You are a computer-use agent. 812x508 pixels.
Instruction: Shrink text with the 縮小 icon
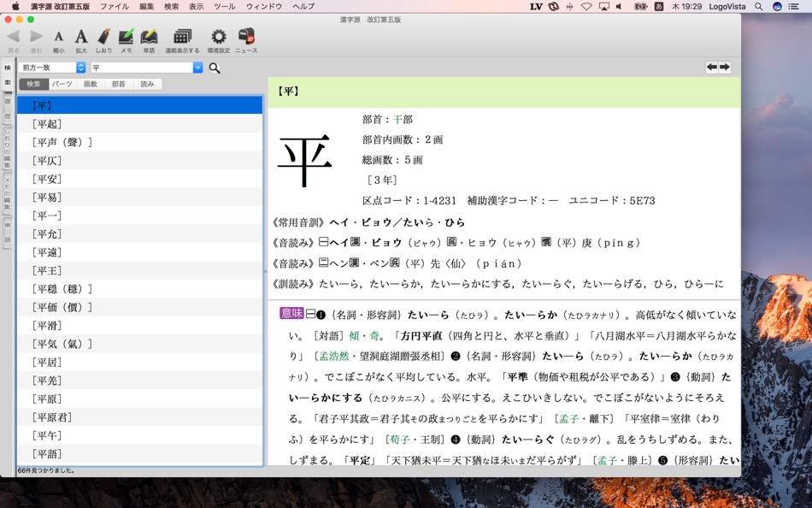click(58, 37)
